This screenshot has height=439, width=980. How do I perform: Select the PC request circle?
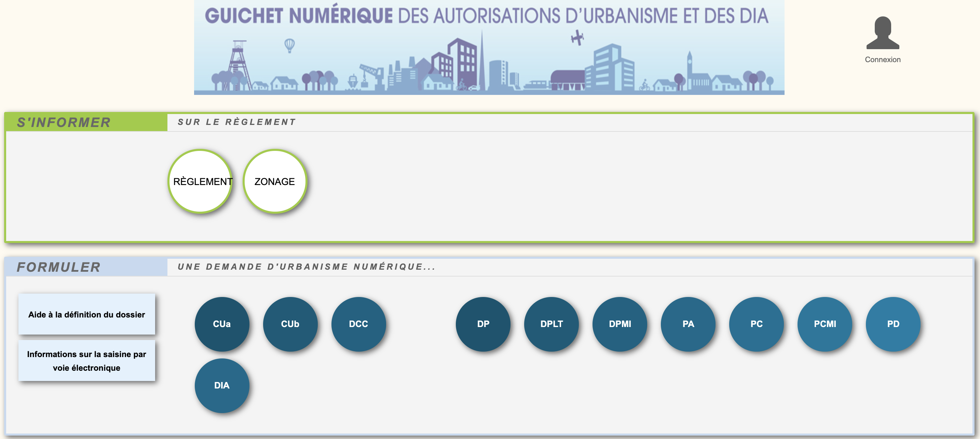pyautogui.click(x=756, y=324)
